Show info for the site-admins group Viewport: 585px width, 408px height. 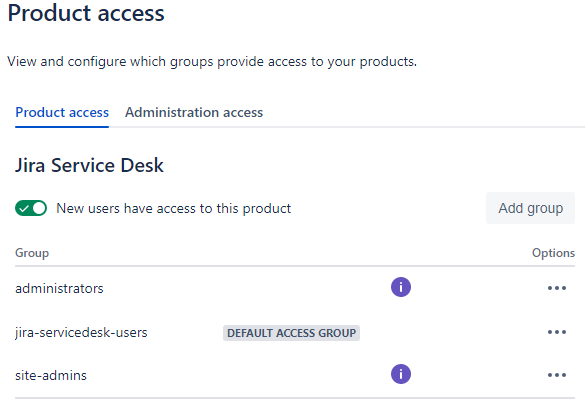pos(401,374)
